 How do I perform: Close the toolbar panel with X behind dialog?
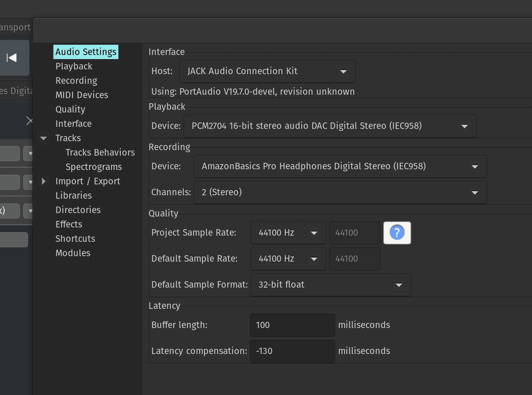29,121
